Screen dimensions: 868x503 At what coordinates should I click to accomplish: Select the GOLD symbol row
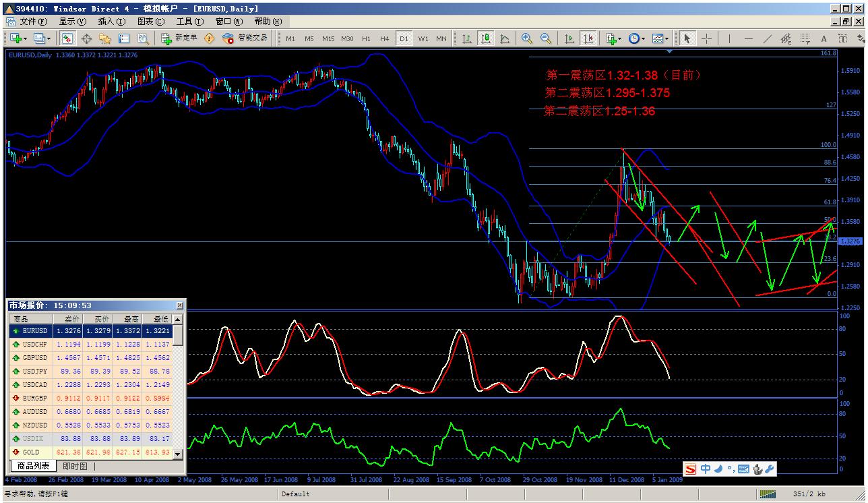(91, 452)
